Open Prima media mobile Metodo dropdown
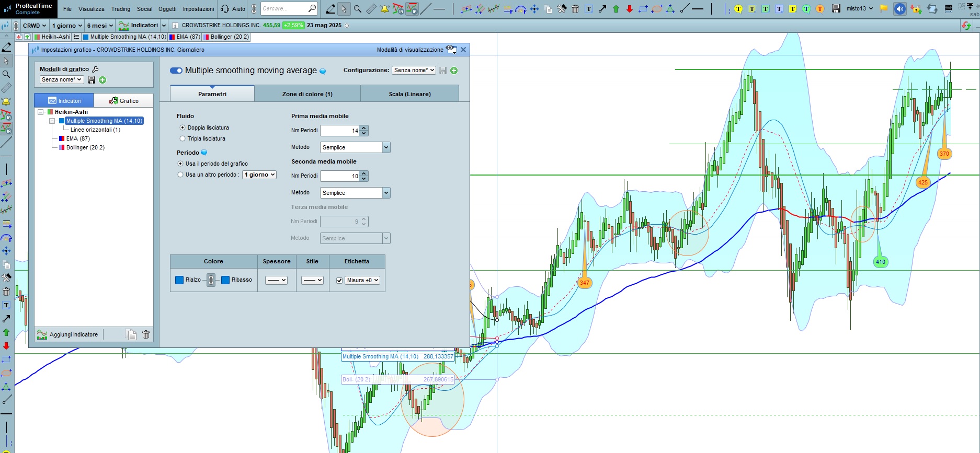The height and width of the screenshot is (453, 980). coord(355,147)
